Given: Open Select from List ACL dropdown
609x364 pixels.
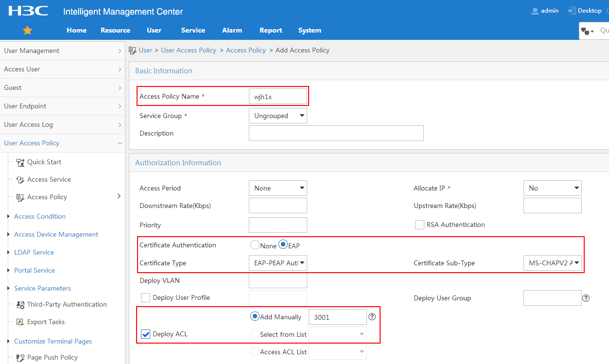Looking at the screenshot, I should coord(338,334).
